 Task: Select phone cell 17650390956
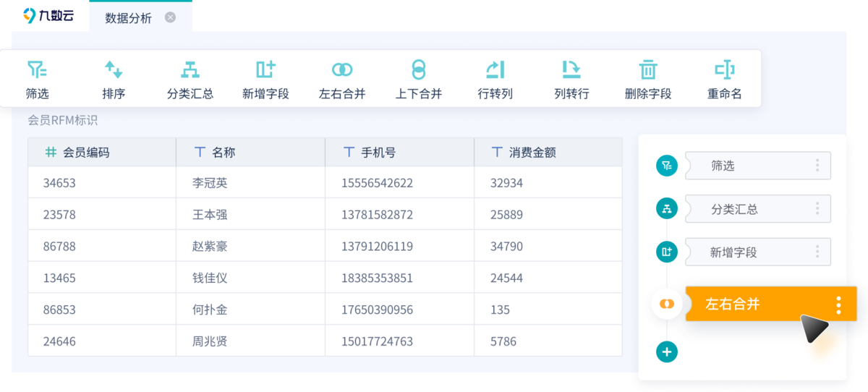[x=399, y=310]
